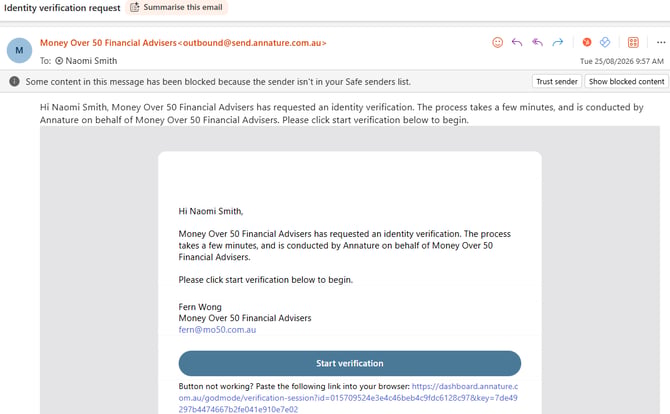Click the sender avatar with letter M
Image resolution: width=670 pixels, height=414 pixels.
19,50
